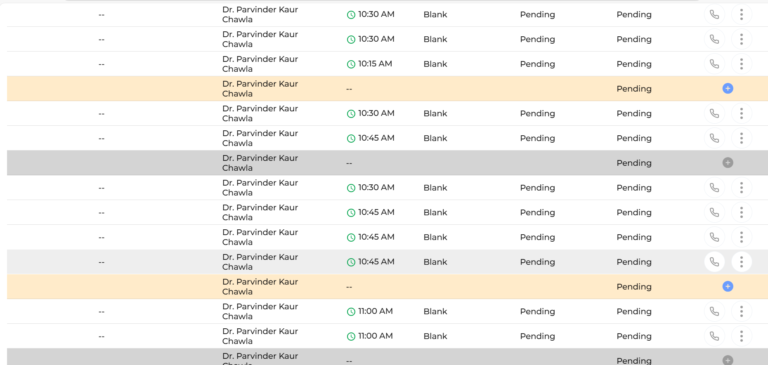The image size is (768, 365).
Task: Click the phone icon in the 10:15 AM row
Action: pyautogui.click(x=714, y=64)
